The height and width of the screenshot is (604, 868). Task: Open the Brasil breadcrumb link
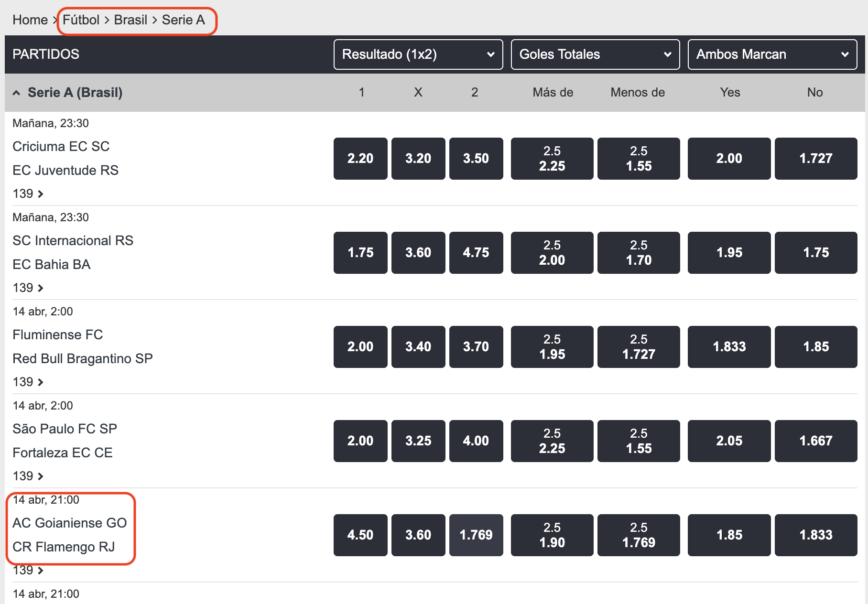pos(130,20)
